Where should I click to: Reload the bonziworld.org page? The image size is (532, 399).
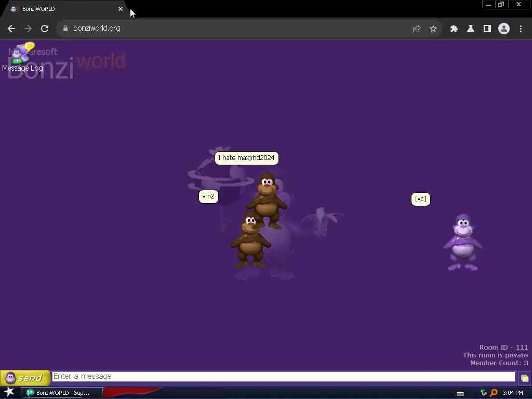click(x=45, y=29)
